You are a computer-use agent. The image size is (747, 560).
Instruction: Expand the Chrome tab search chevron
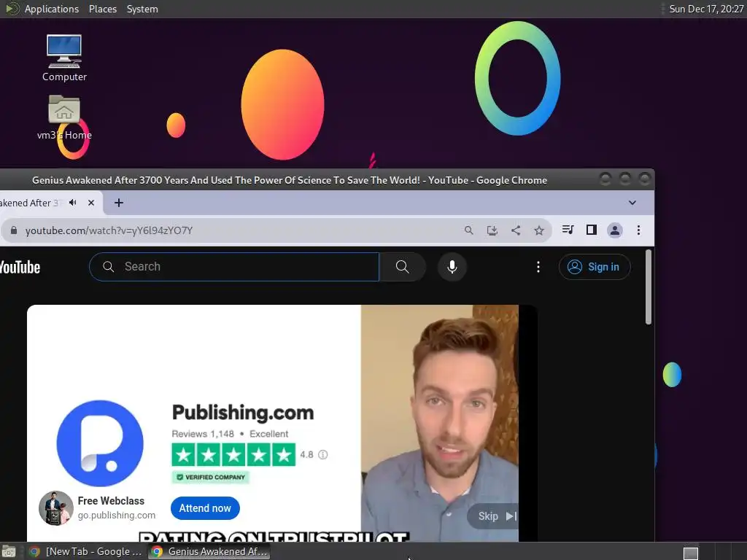632,203
